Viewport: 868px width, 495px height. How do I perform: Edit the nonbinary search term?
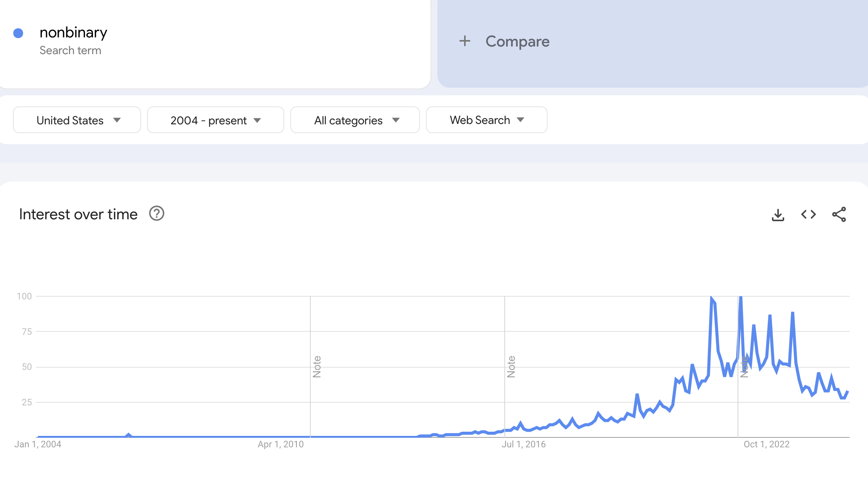click(74, 33)
